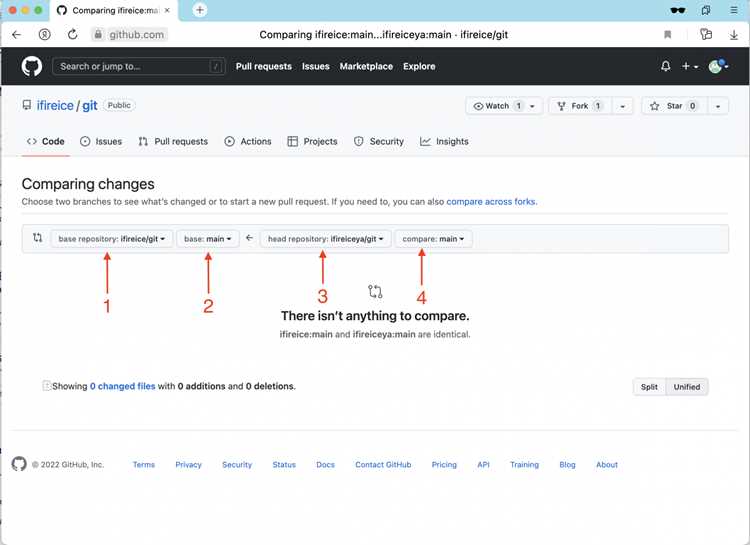Open Pull requests in top navigation
The width and height of the screenshot is (750, 545).
click(x=264, y=67)
